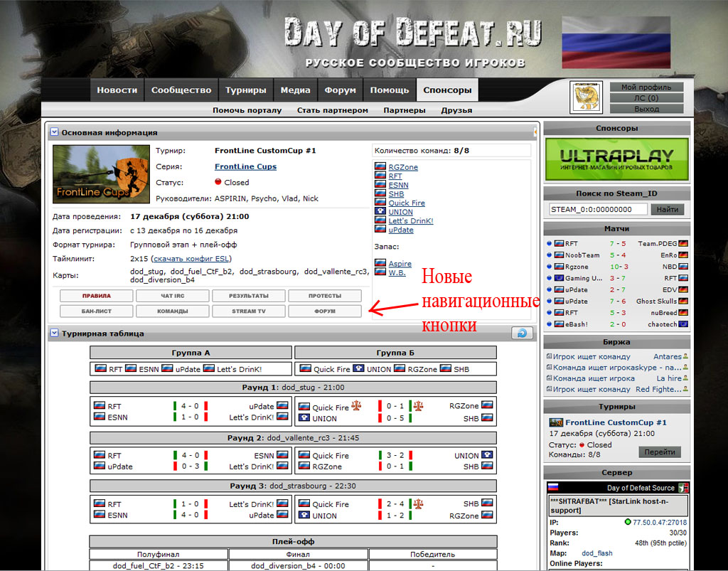The width and height of the screenshot is (728, 571).
Task: Click the Day of Defeat.ru site logo
Action: (x=413, y=31)
